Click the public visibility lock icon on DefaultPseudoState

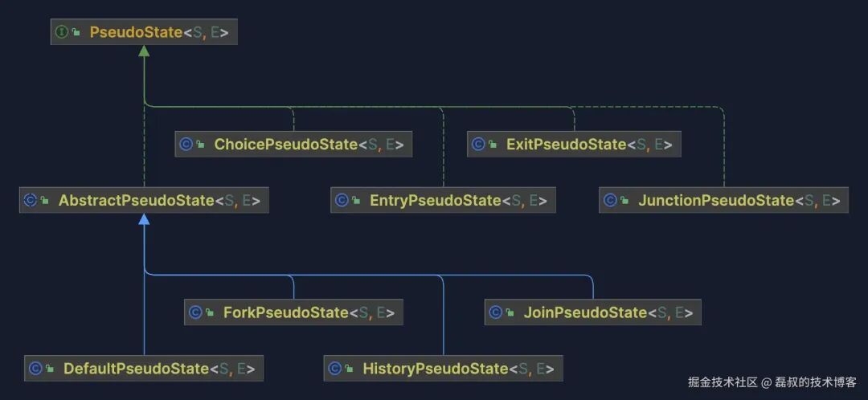50,369
